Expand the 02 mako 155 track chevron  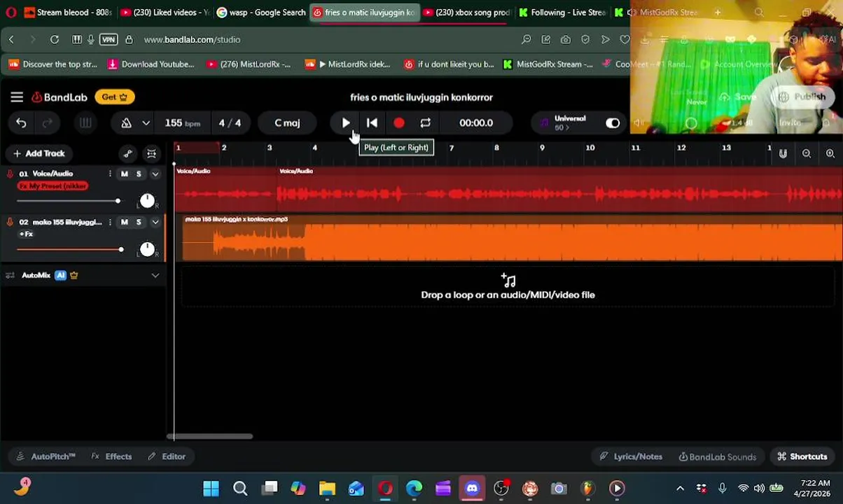(x=155, y=222)
